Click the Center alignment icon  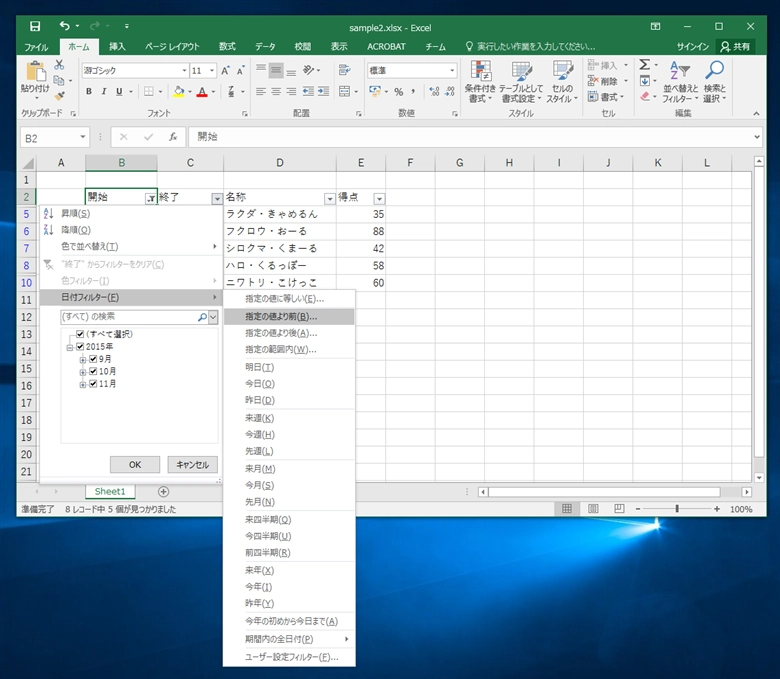(x=276, y=92)
